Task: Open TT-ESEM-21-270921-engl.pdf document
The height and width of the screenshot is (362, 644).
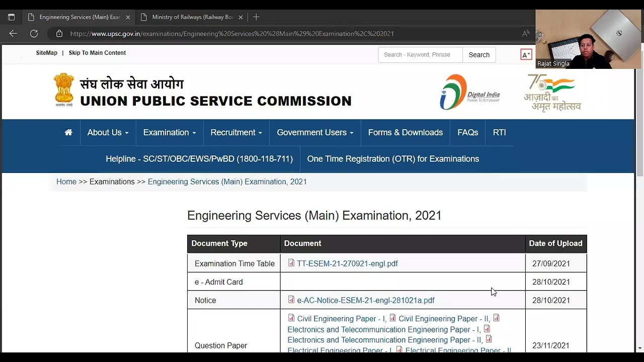Action: pos(347,263)
